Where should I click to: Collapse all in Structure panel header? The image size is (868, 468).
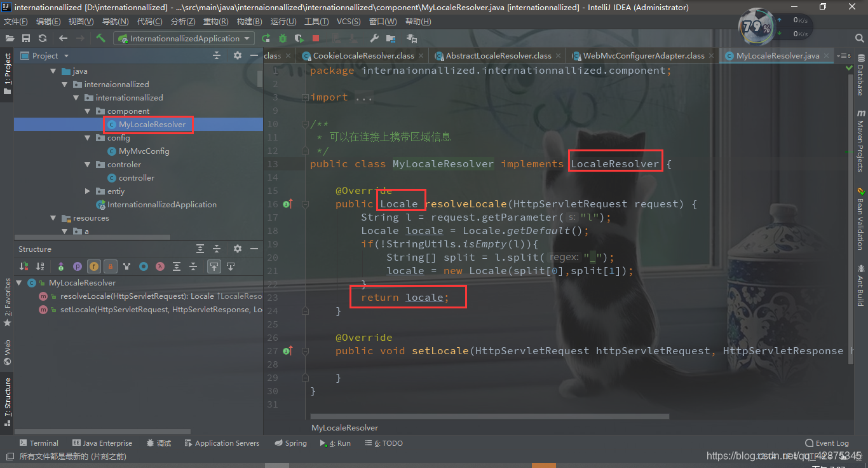tap(217, 249)
